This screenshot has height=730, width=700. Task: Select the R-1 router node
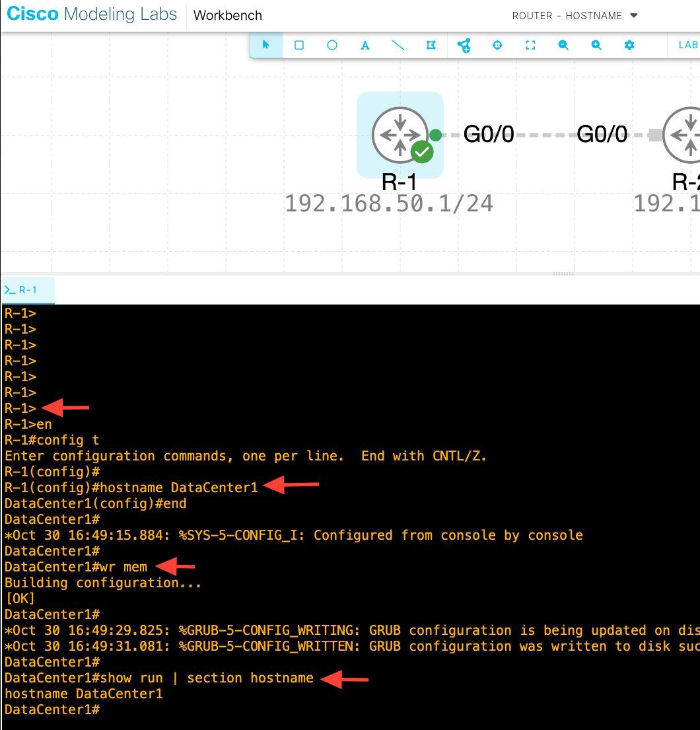pos(400,135)
